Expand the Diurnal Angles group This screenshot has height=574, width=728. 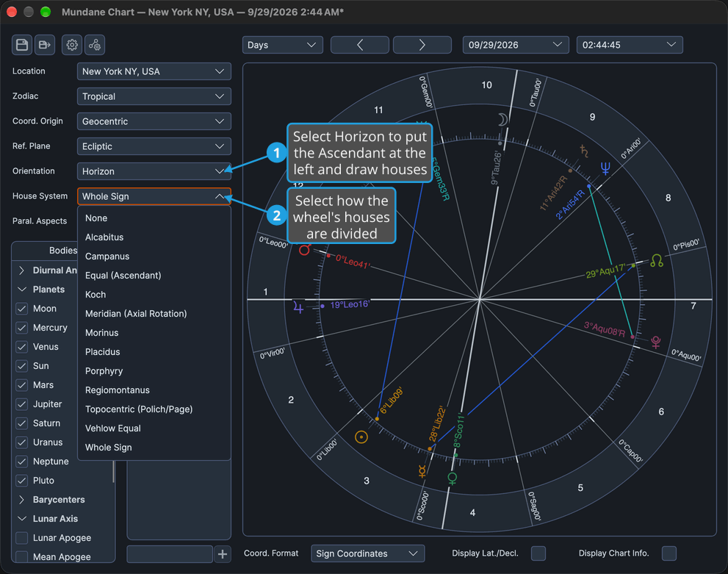coord(22,270)
